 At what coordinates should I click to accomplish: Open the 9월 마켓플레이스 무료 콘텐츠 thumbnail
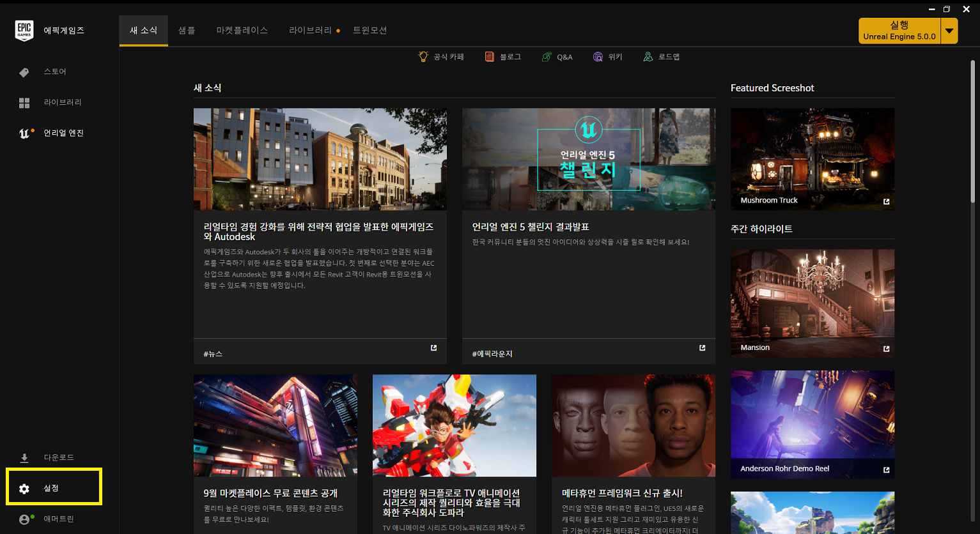coord(276,425)
